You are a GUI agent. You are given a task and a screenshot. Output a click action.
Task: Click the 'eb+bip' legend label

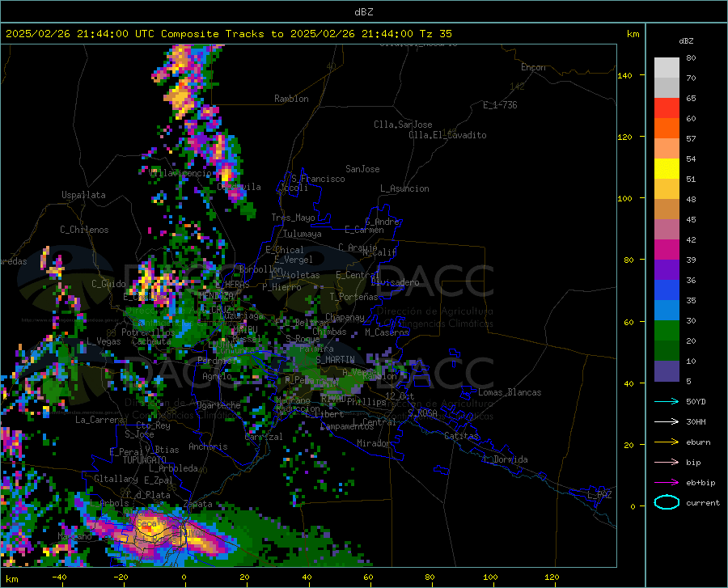tap(700, 483)
